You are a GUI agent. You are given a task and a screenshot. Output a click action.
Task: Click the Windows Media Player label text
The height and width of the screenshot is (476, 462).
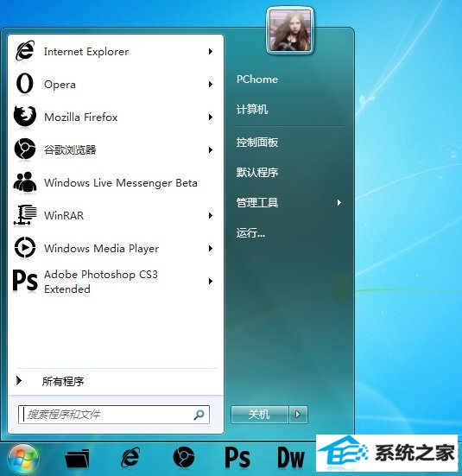(x=101, y=249)
